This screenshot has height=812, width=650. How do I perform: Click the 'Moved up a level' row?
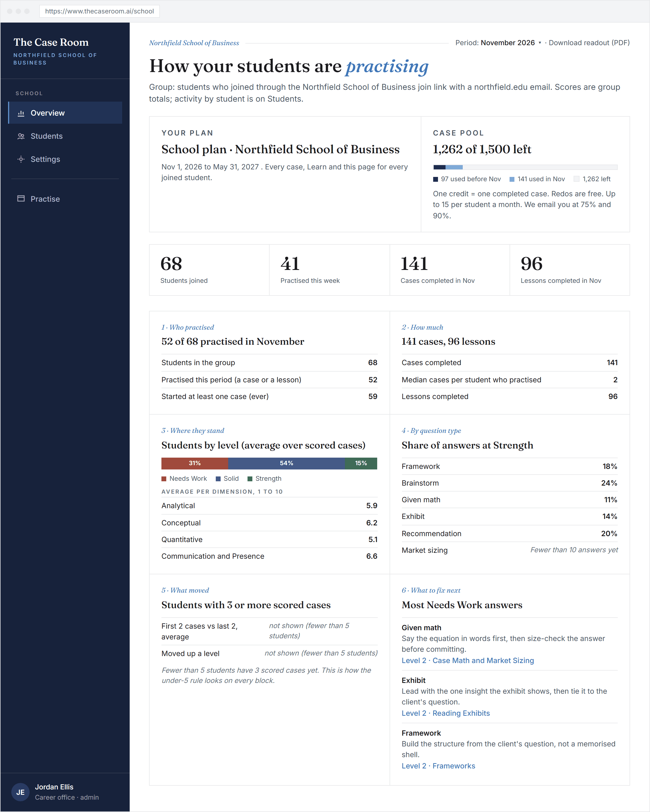point(269,653)
